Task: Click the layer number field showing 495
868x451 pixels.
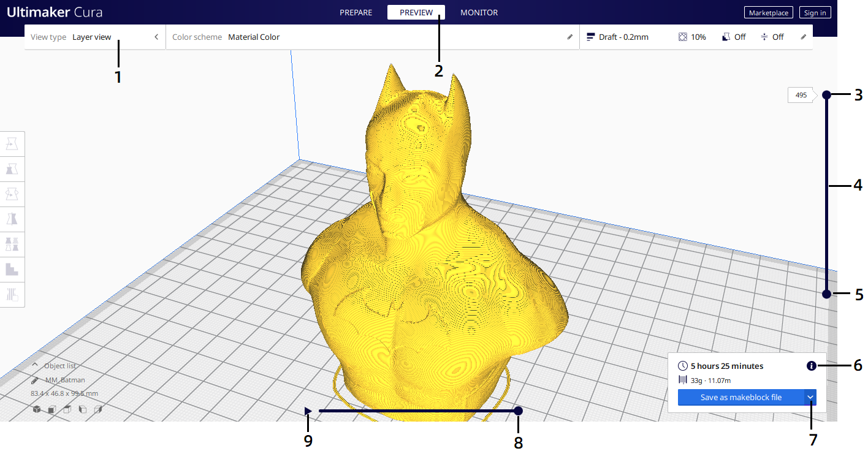Action: [801, 95]
